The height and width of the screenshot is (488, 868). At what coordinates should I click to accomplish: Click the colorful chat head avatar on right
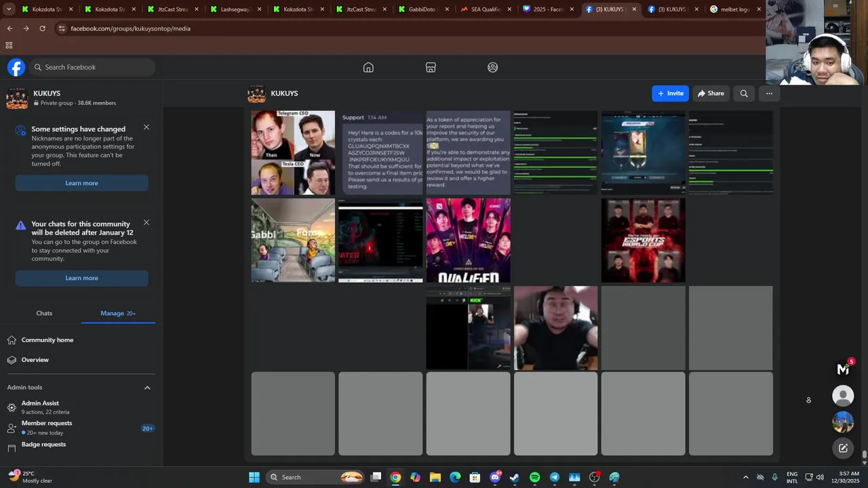(x=843, y=422)
